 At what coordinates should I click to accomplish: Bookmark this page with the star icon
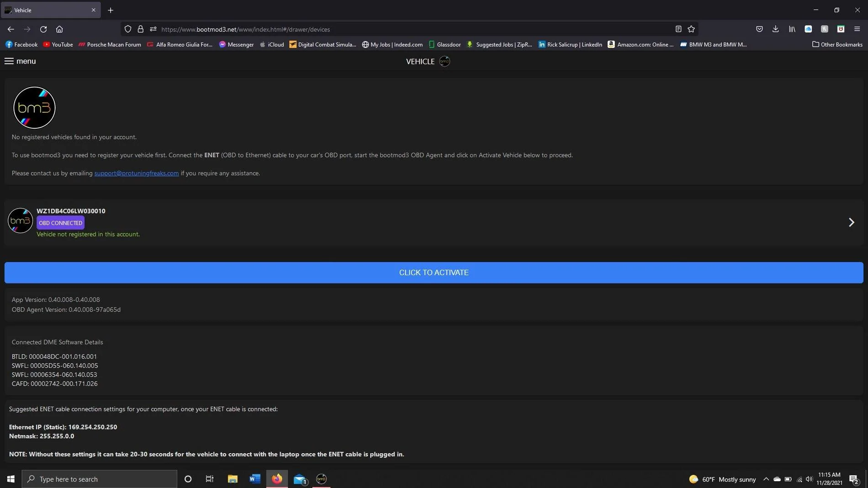tap(691, 29)
